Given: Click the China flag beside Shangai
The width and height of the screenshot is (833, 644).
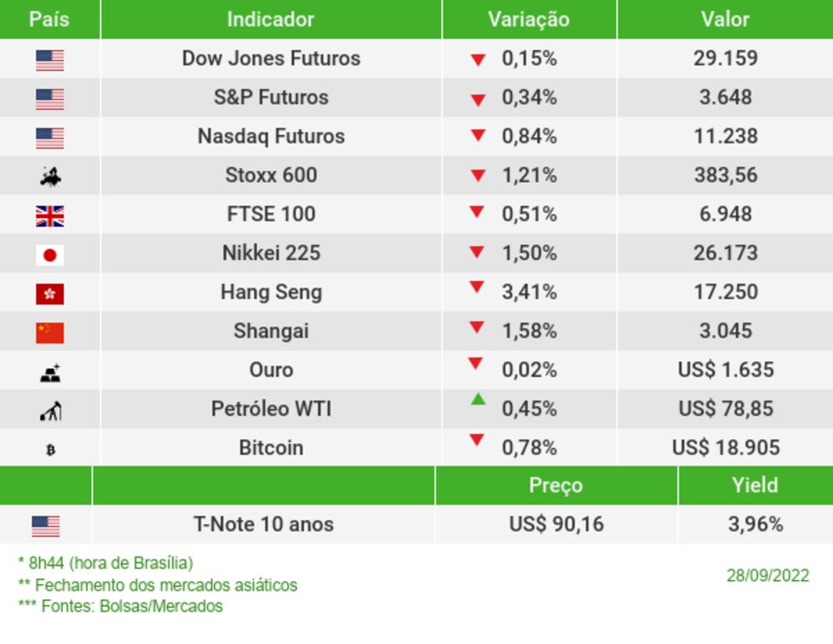Looking at the screenshot, I should pos(50,332).
